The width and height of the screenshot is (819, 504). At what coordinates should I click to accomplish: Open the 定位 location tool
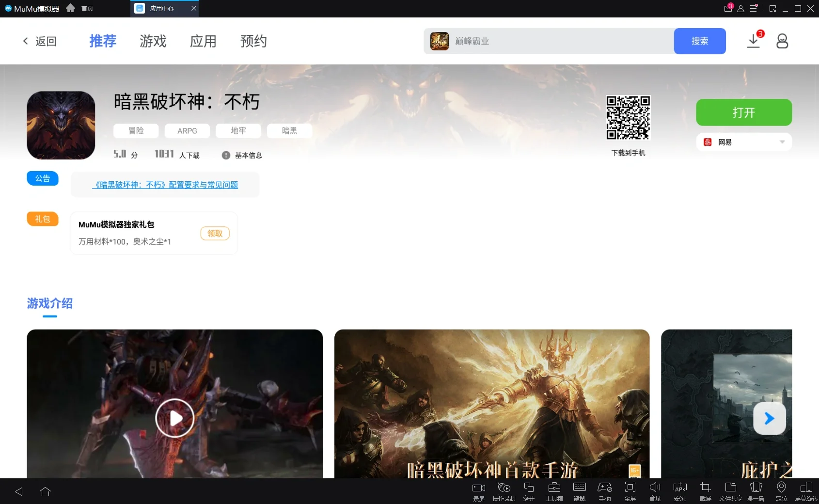781,491
